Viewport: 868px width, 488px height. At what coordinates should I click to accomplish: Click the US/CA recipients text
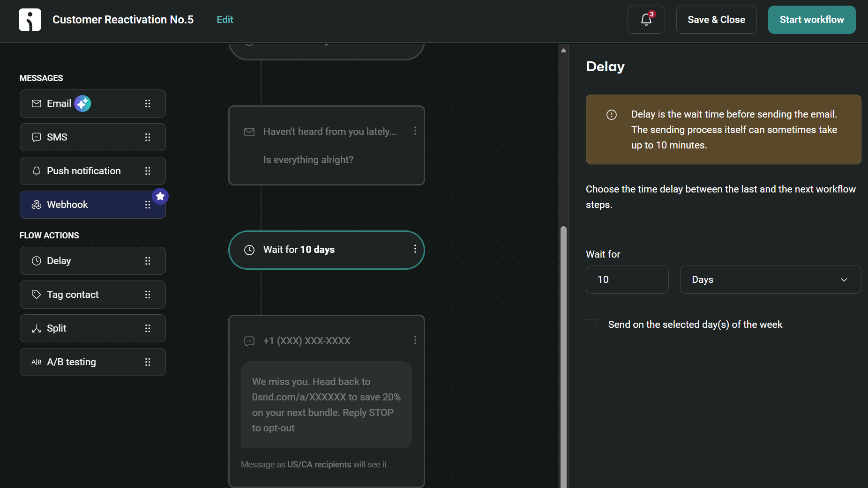tap(319, 465)
